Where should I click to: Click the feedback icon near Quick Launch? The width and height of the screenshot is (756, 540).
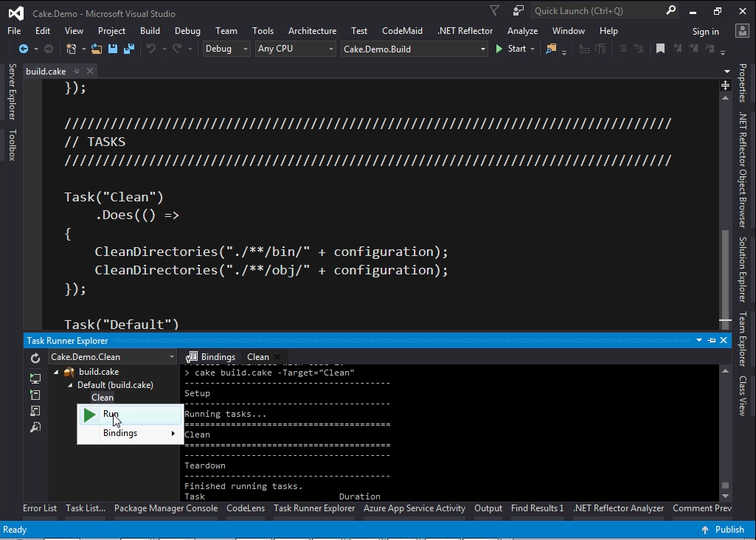[x=519, y=10]
